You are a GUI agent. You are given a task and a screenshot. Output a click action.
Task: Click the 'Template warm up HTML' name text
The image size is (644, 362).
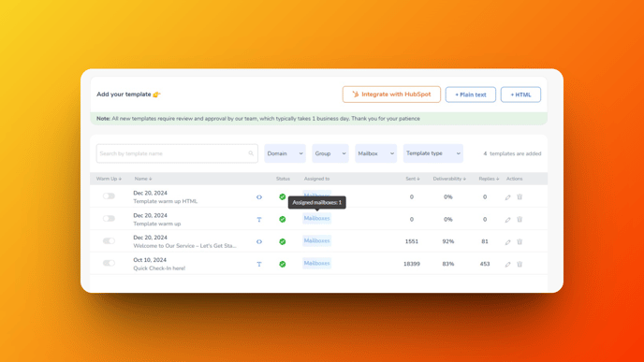(165, 201)
